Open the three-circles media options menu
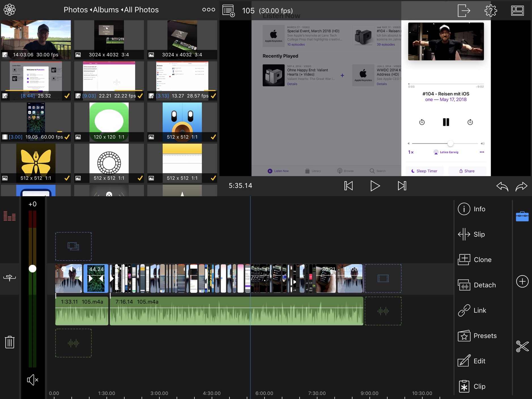 208,10
